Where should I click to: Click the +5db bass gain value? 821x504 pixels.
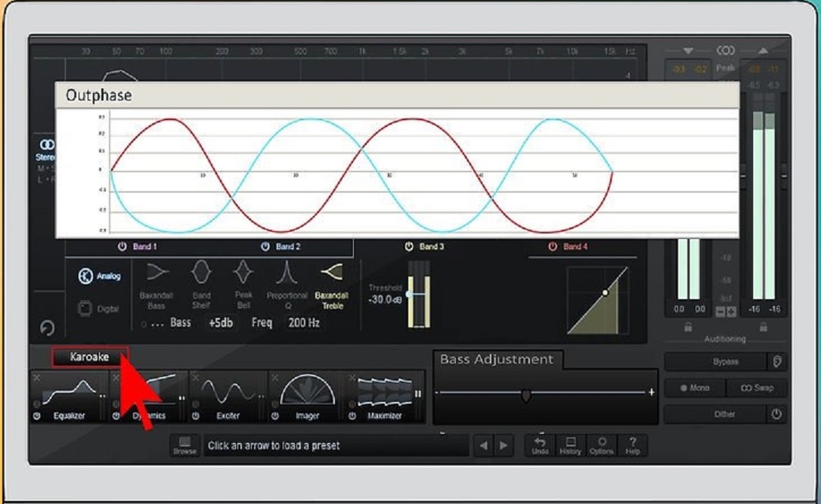click(221, 323)
